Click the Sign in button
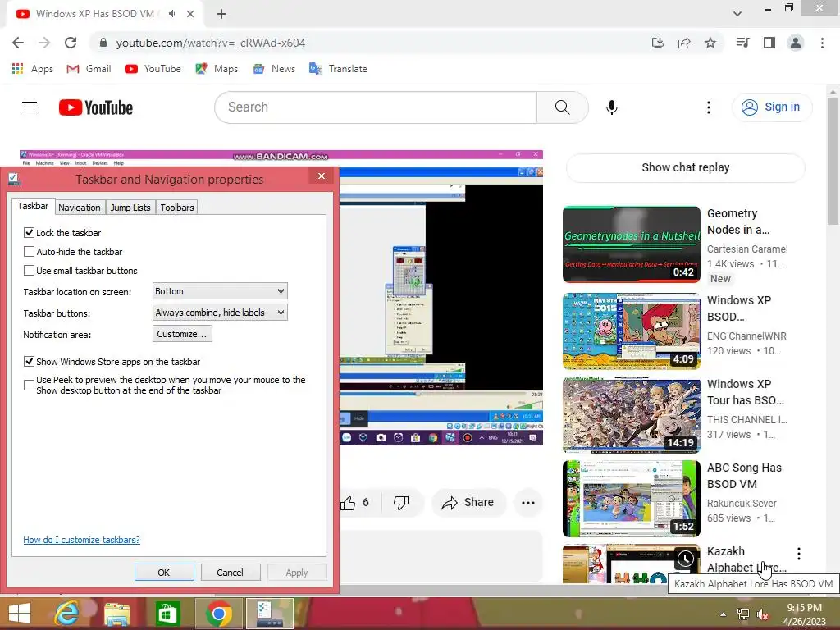The width and height of the screenshot is (840, 630). [x=771, y=107]
